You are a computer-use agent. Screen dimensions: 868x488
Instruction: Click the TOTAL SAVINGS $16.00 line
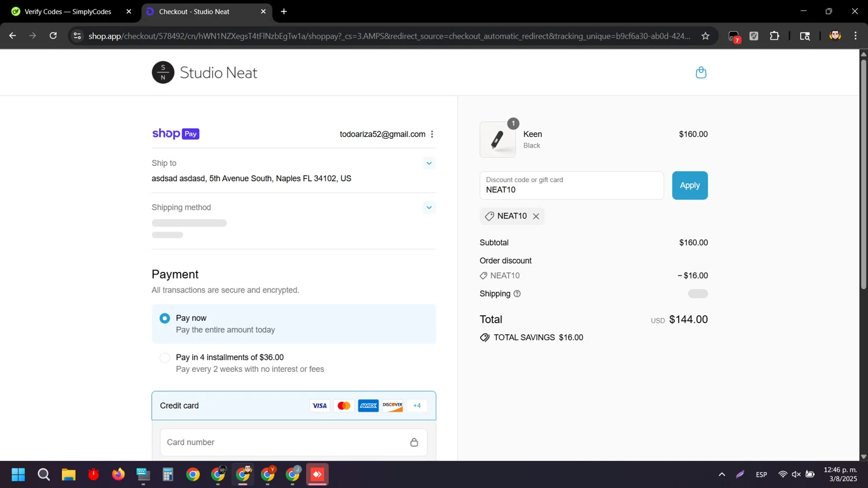click(531, 338)
